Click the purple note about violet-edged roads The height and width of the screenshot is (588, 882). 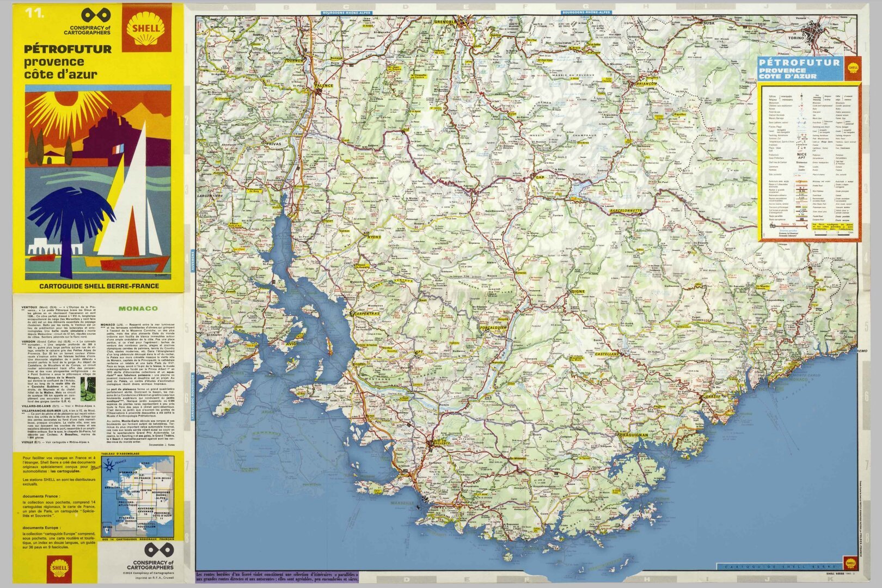(277, 577)
